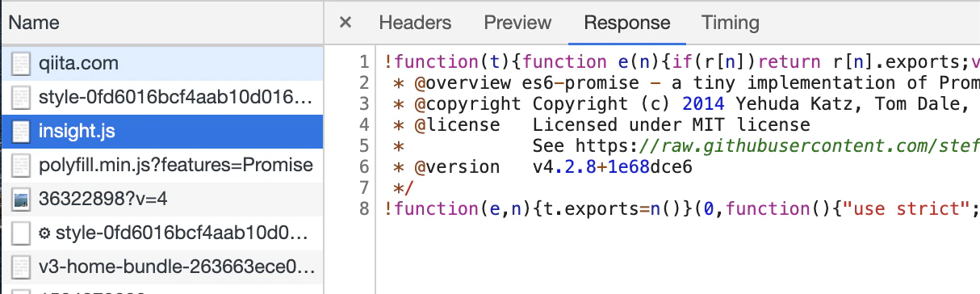Open the Preview tab
Screen dimensions: 980x294
pyautogui.click(x=517, y=23)
